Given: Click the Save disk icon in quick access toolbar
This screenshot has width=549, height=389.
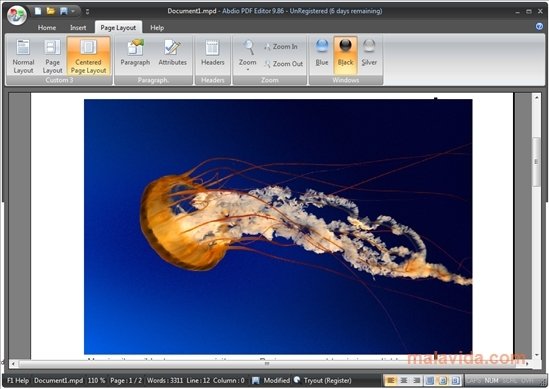Looking at the screenshot, I should [x=63, y=11].
